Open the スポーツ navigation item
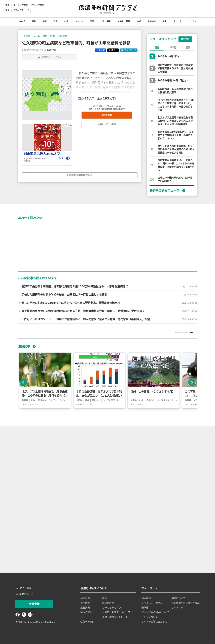 pos(79,22)
